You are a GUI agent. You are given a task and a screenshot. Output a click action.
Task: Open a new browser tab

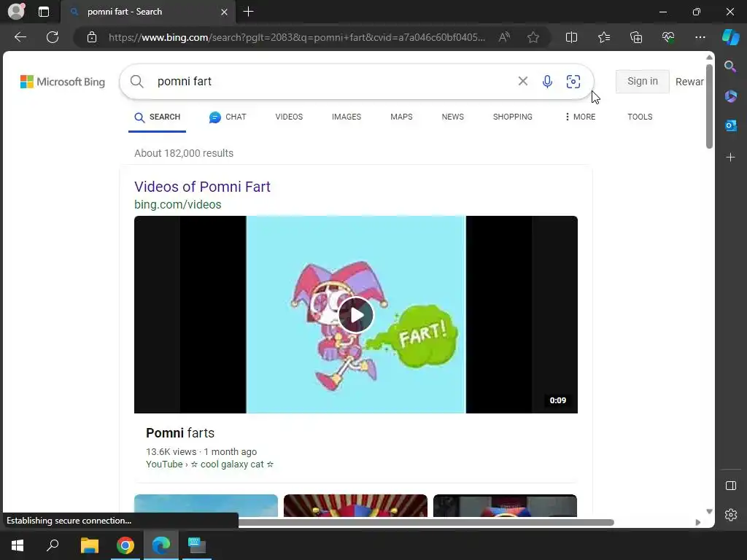[248, 12]
